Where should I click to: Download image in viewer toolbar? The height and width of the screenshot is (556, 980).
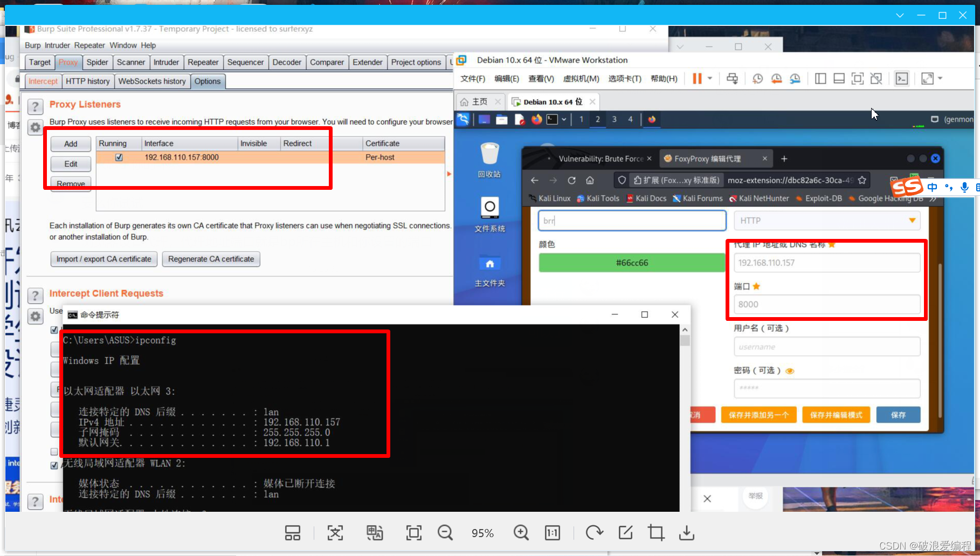coord(686,533)
